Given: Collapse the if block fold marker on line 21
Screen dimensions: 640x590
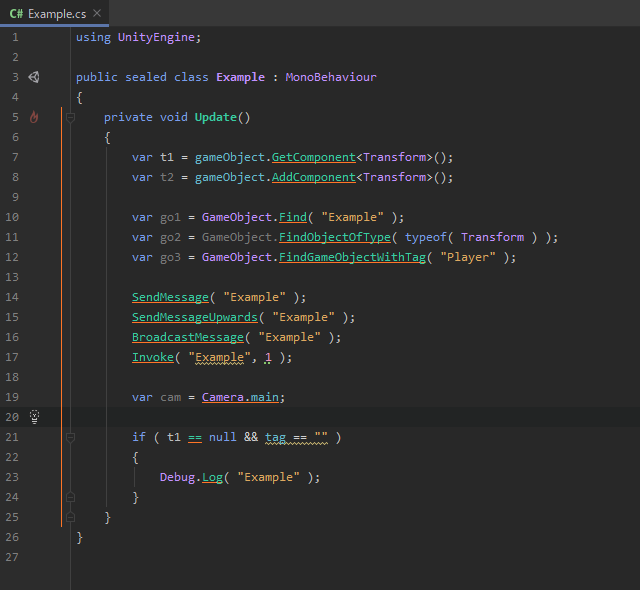Looking at the screenshot, I should click(70, 437).
